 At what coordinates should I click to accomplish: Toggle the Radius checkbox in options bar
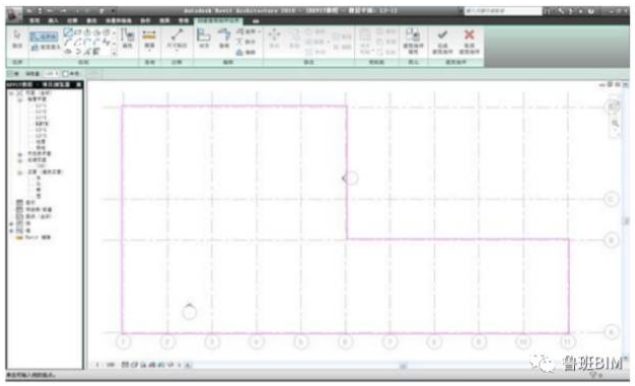(x=66, y=74)
